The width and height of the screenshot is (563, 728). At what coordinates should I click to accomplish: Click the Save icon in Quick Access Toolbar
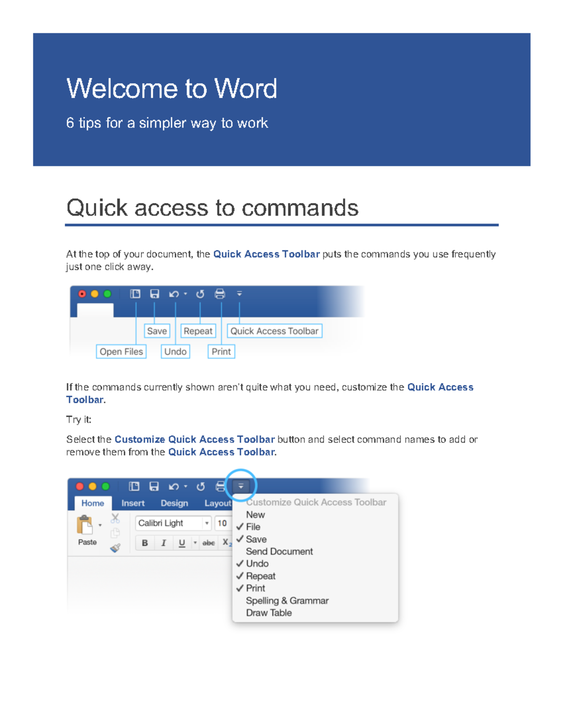(x=154, y=294)
